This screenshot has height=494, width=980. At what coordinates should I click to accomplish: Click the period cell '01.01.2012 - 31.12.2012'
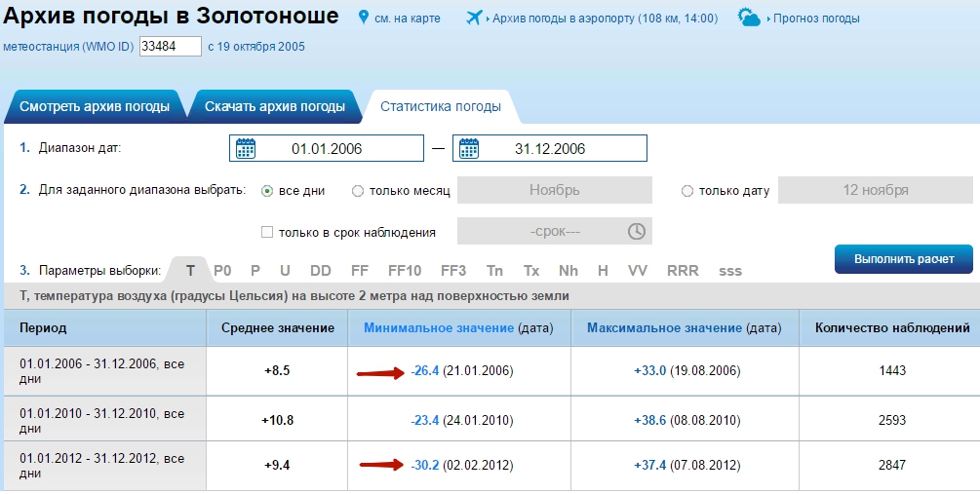[105, 466]
